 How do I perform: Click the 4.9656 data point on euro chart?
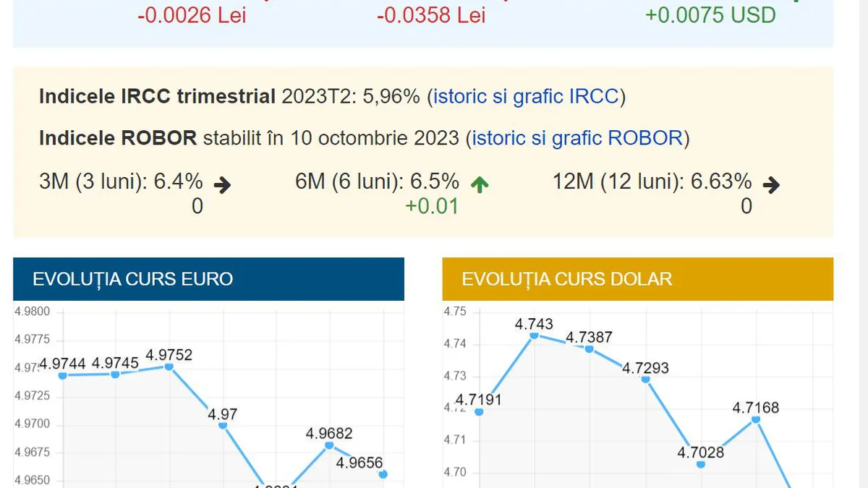382,474
